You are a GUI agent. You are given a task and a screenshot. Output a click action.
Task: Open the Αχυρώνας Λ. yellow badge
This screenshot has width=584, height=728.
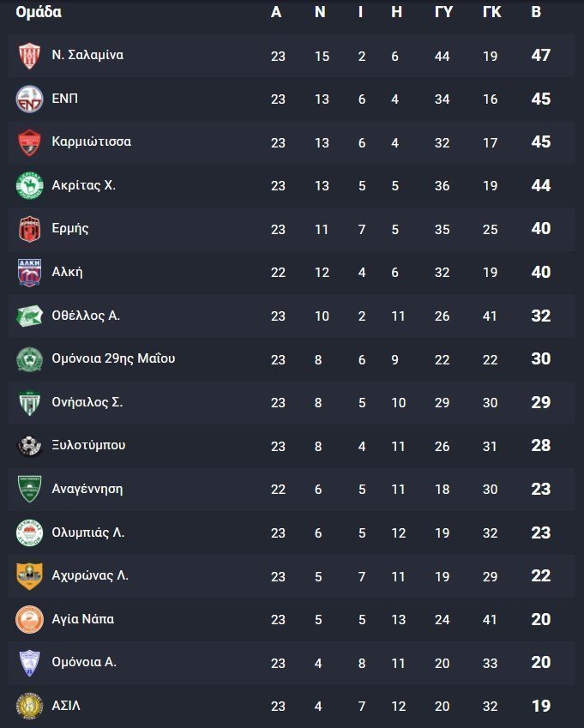[29, 576]
